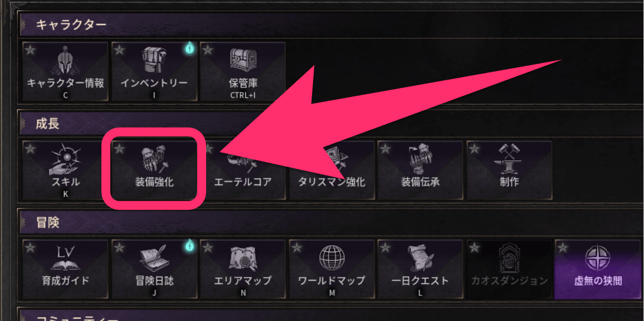Toggle favorite star on キャラクター情報 tile

coord(30,50)
